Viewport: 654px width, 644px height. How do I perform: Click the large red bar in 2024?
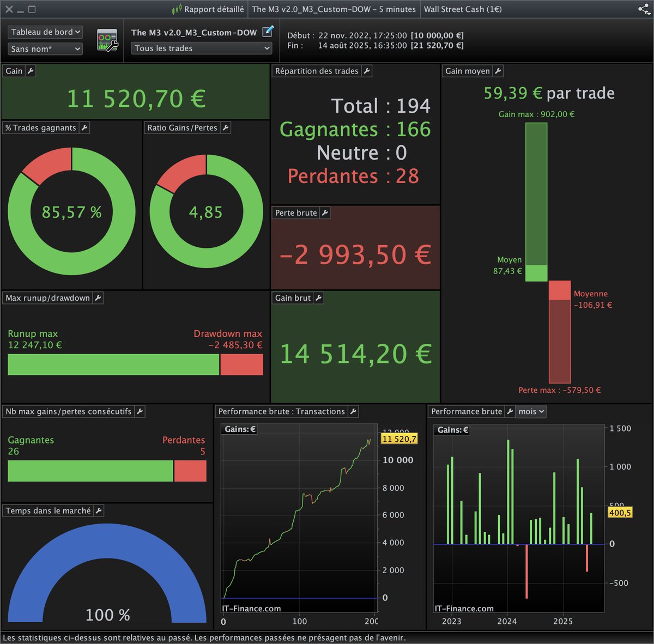(526, 571)
